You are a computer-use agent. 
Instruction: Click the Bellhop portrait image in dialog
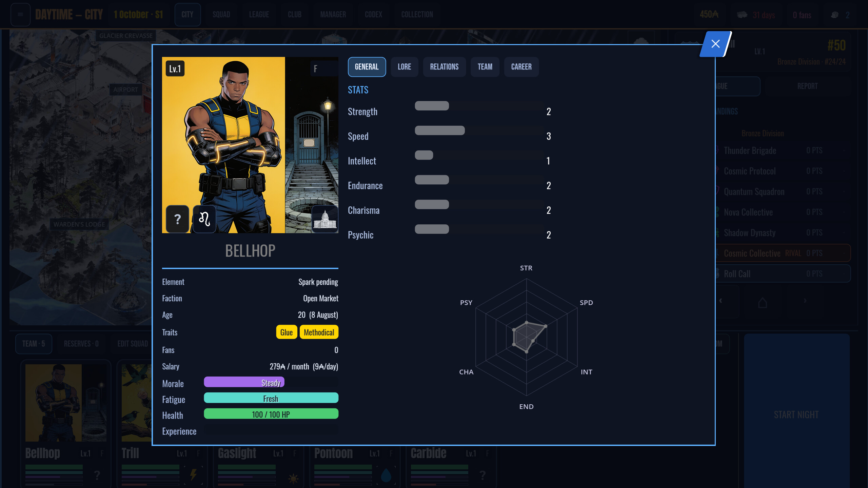250,145
